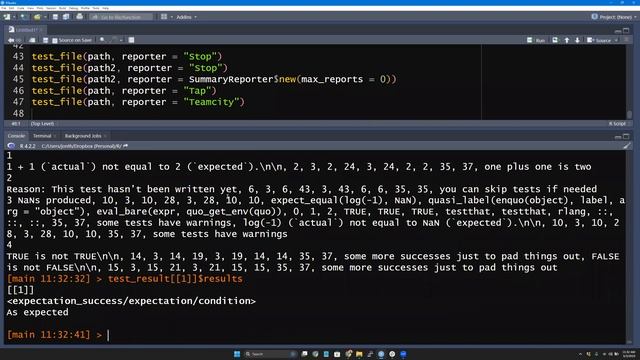Minimize the source editor pane
This screenshot has width=640, height=360.
(x=618, y=31)
